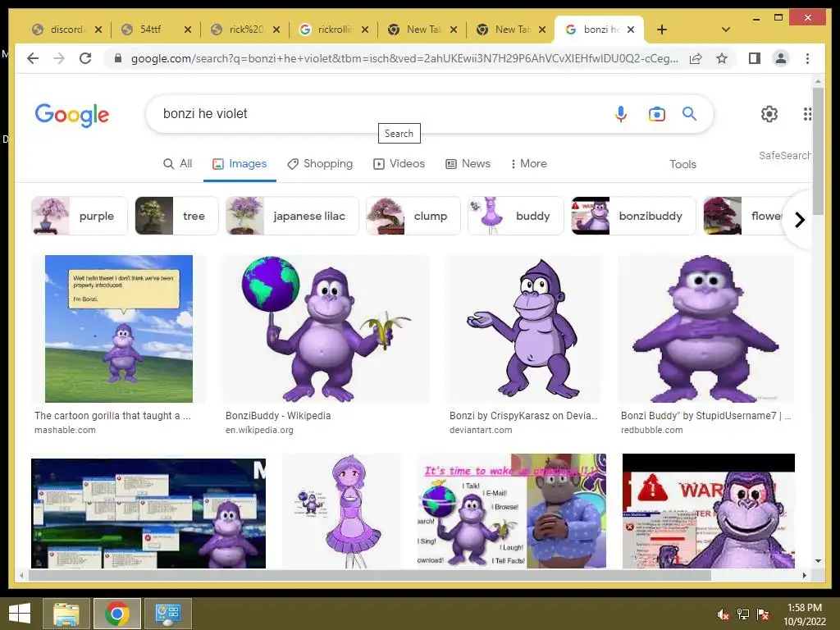Bookmark this page with the star icon
This screenshot has width=840, height=630.
(x=722, y=58)
